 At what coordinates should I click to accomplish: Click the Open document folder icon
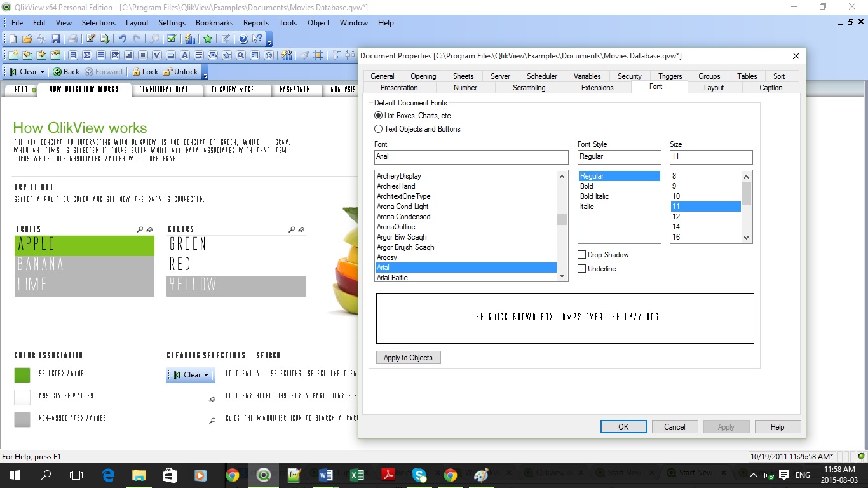point(27,39)
